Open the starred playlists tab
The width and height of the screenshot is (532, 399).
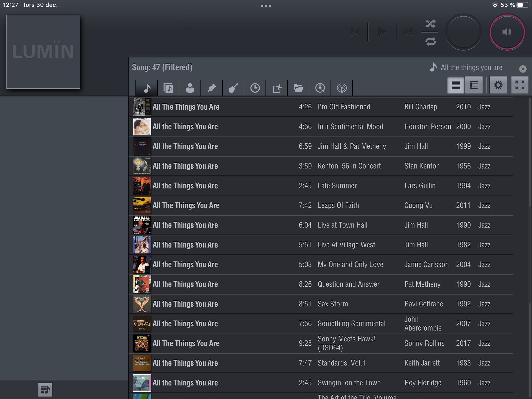(277, 88)
